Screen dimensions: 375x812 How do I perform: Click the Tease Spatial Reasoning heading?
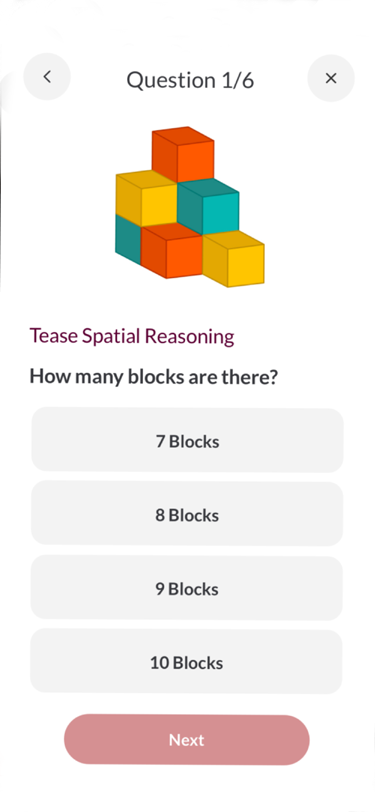point(132,336)
